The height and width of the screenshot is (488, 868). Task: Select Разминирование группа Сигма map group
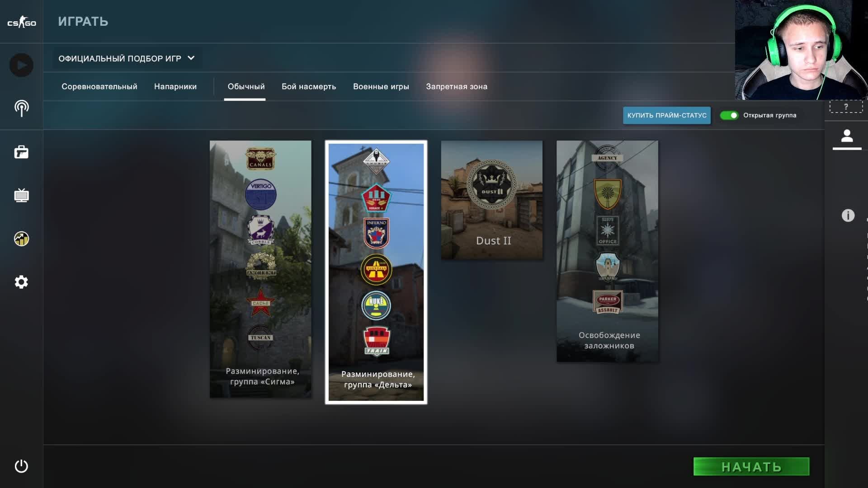tap(260, 269)
